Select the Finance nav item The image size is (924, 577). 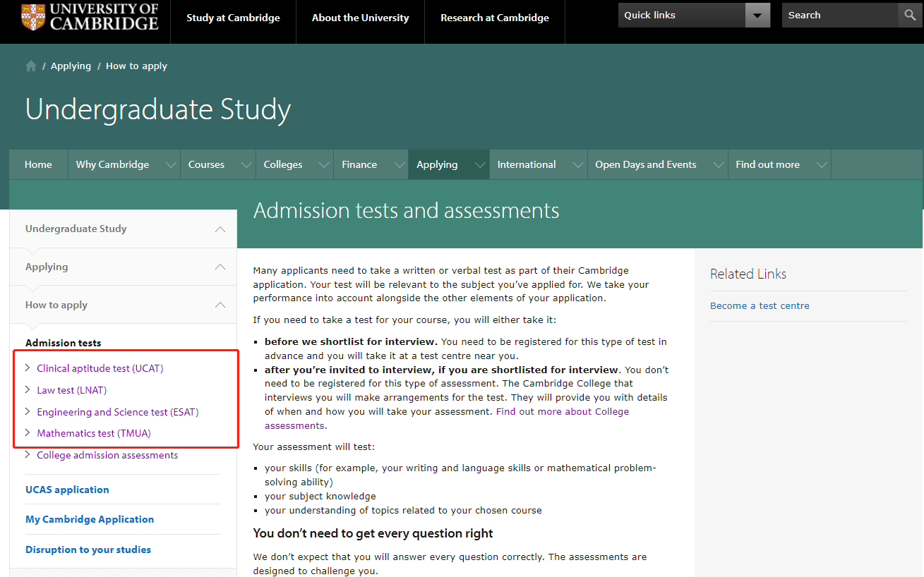[x=359, y=164]
